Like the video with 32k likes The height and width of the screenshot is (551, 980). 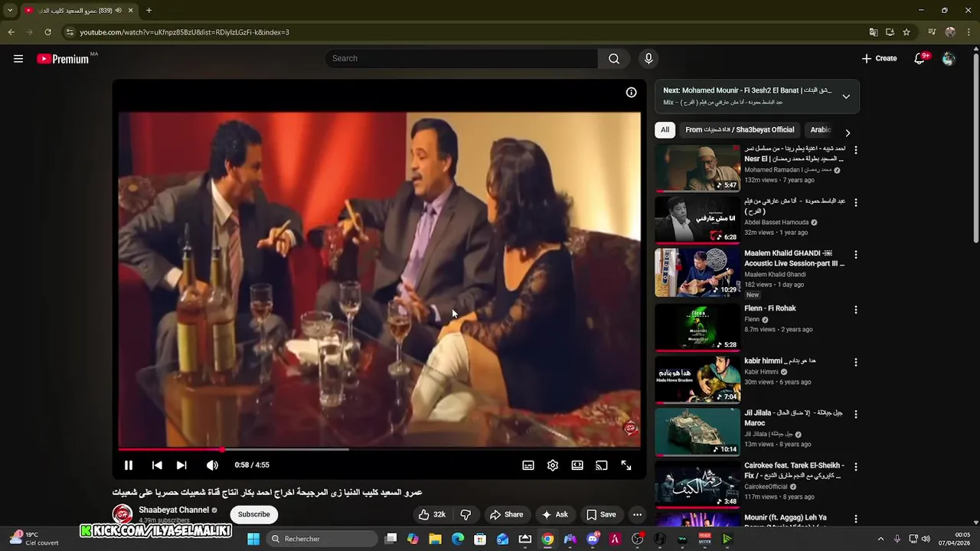coord(433,515)
